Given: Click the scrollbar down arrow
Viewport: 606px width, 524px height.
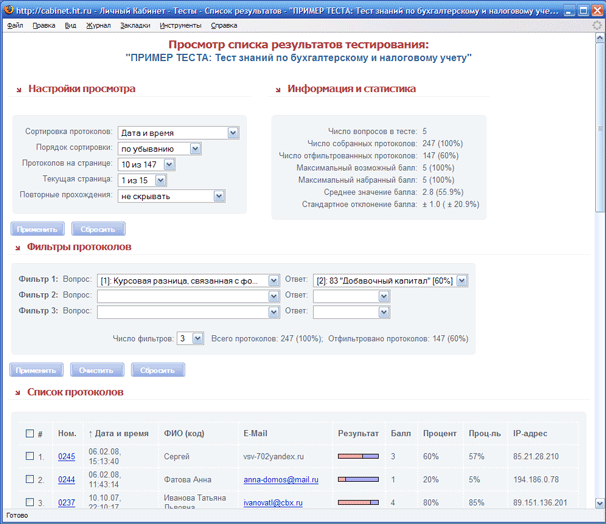Looking at the screenshot, I should pos(600,503).
